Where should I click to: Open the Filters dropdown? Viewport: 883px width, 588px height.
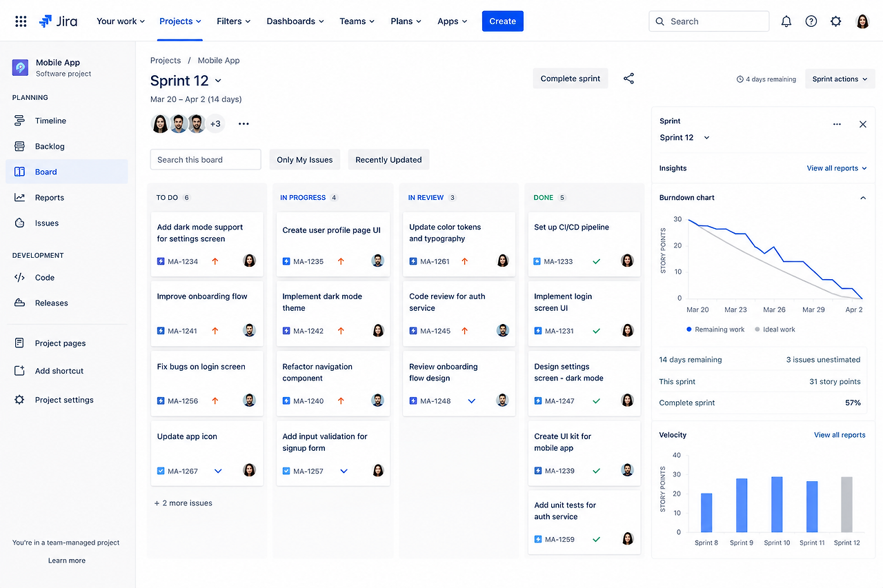click(x=234, y=21)
